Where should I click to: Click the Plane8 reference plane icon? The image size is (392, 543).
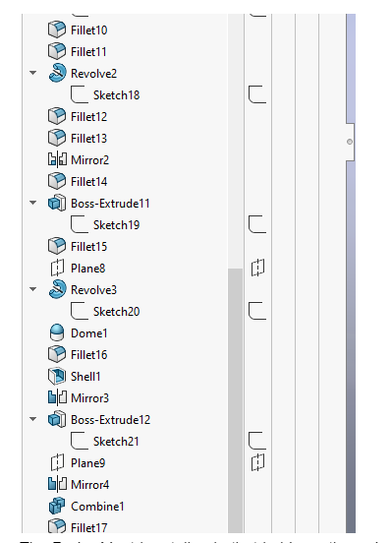pyautogui.click(x=57, y=268)
